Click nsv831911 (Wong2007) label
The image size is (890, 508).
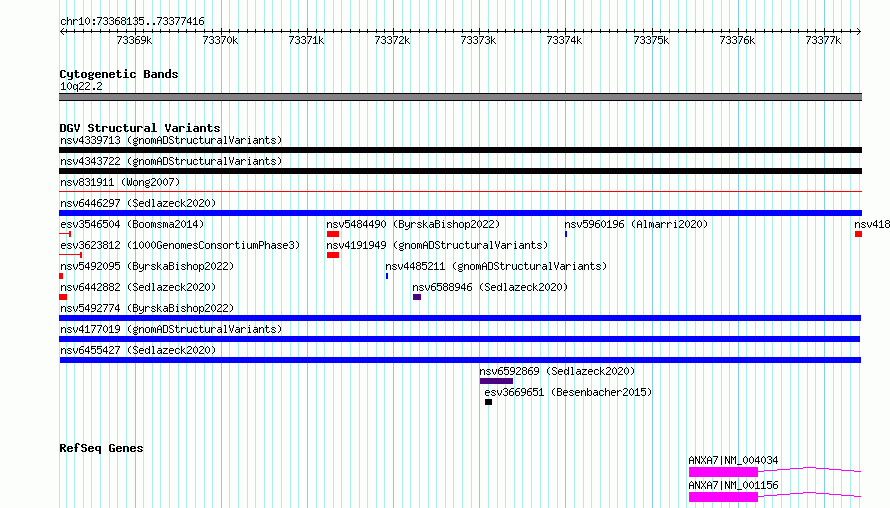(120, 182)
